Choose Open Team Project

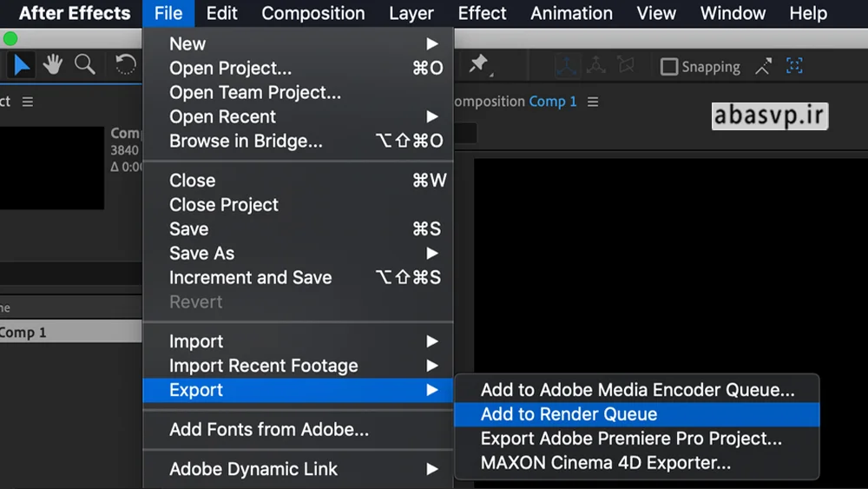coord(299,92)
